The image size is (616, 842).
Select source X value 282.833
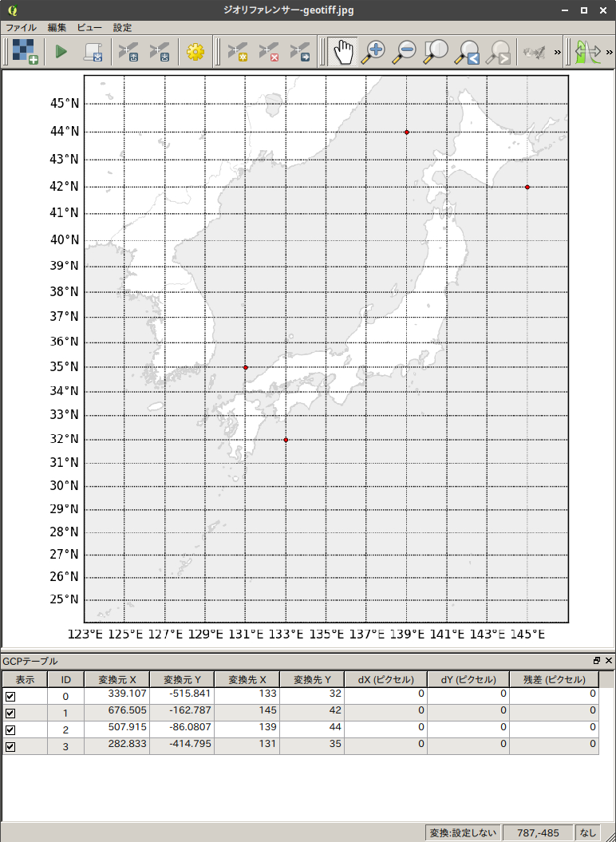click(116, 746)
